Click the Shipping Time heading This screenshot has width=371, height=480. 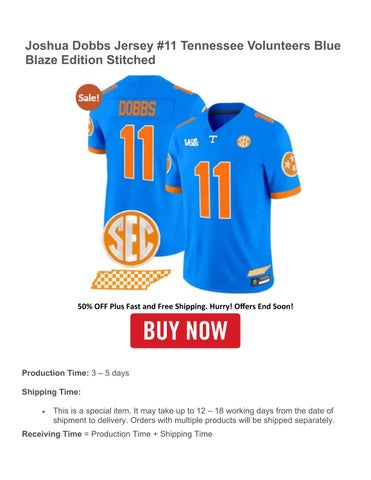pos(51,392)
